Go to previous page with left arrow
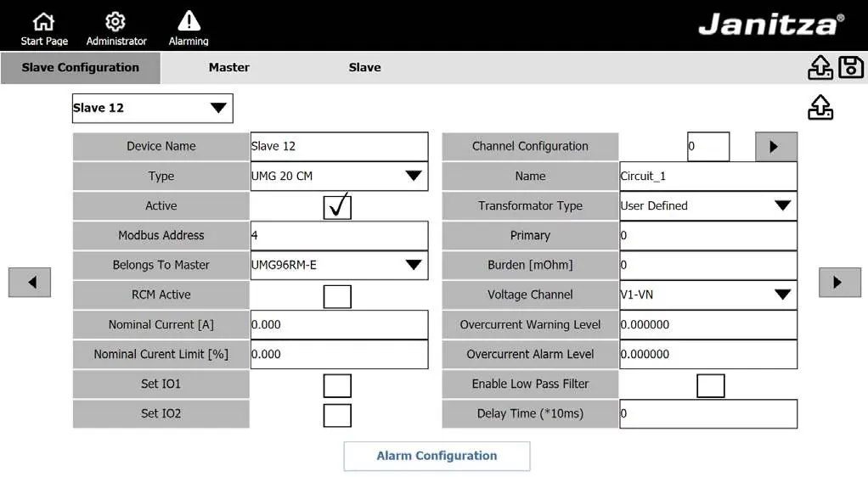868x477 pixels. coord(30,283)
